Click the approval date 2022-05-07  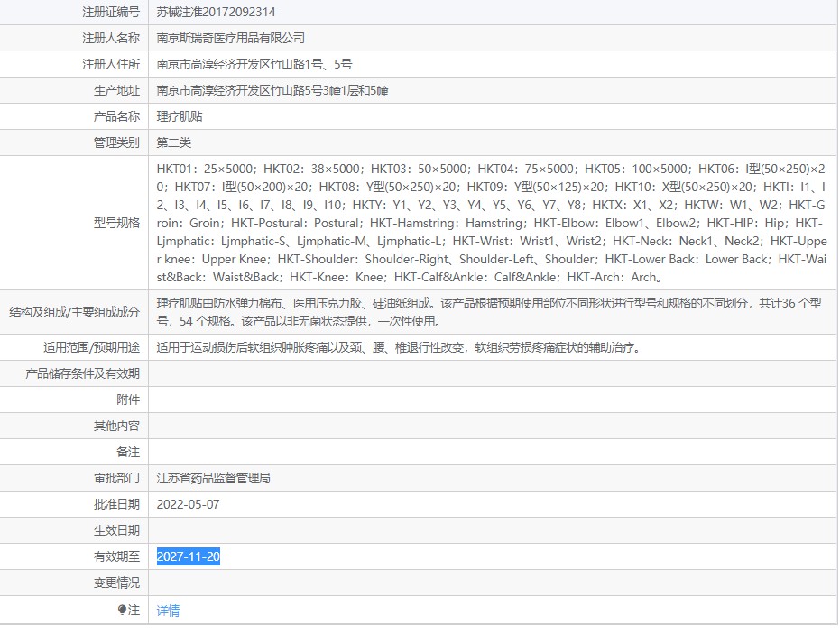188,504
